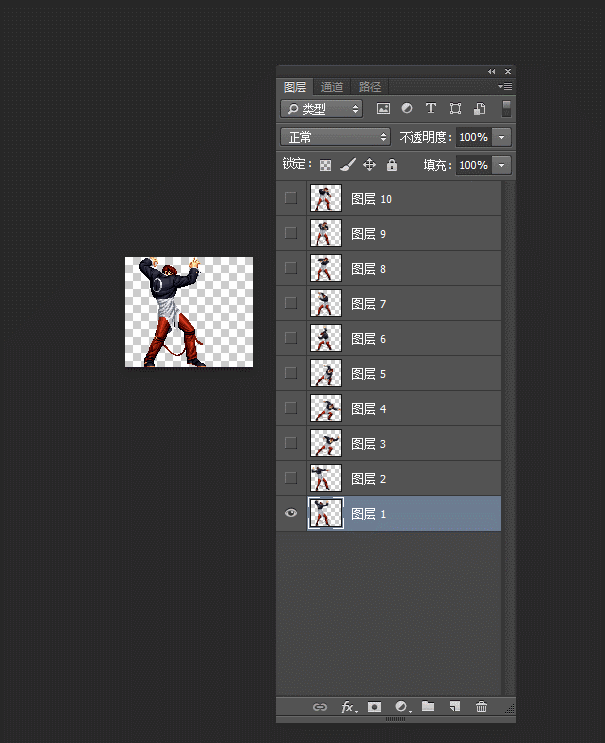Create a new group folder
The height and width of the screenshot is (743, 605).
tap(428, 707)
